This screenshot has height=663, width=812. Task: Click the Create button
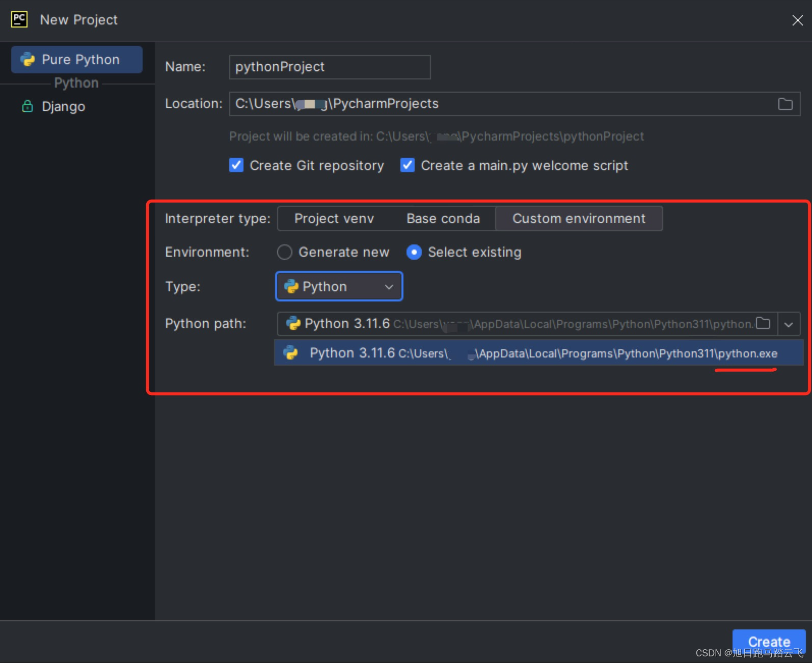[x=769, y=642]
